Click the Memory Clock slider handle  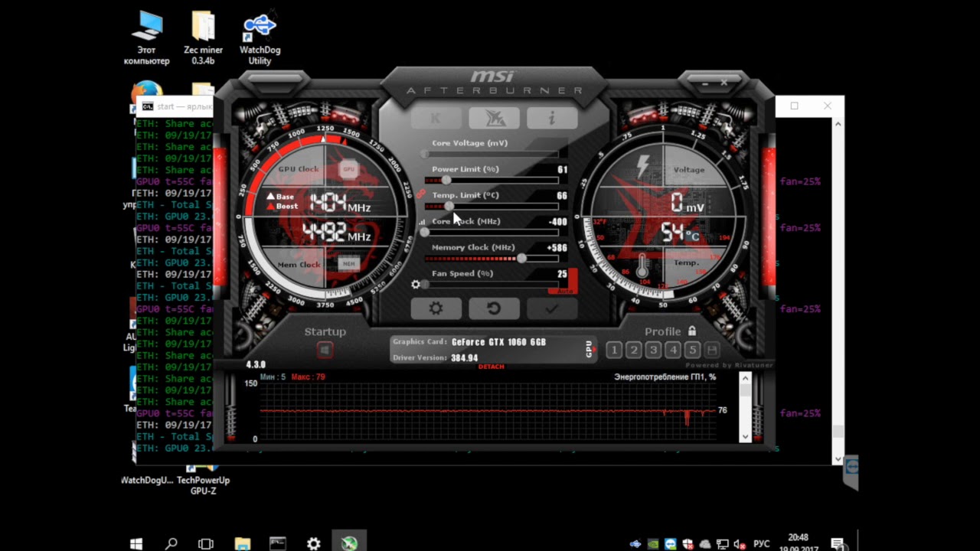click(521, 259)
